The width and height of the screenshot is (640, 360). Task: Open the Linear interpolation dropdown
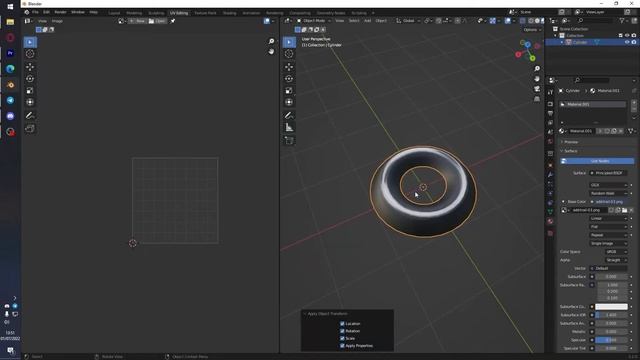point(608,218)
